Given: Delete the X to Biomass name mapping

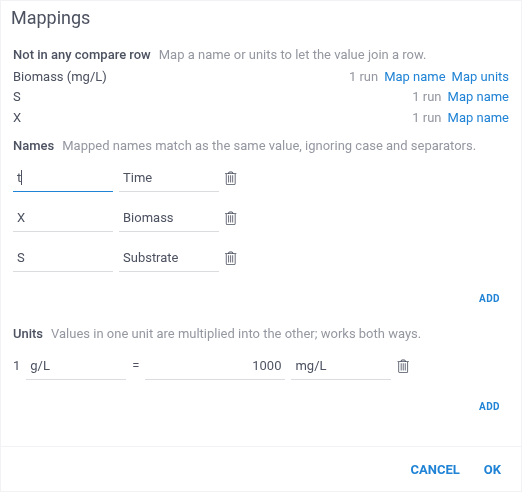Looking at the screenshot, I should (231, 218).
